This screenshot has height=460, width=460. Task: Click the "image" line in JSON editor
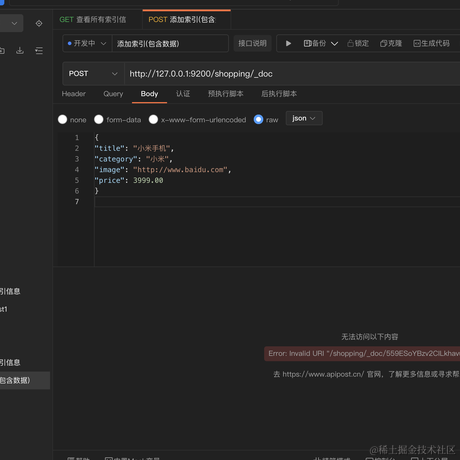[x=163, y=170]
